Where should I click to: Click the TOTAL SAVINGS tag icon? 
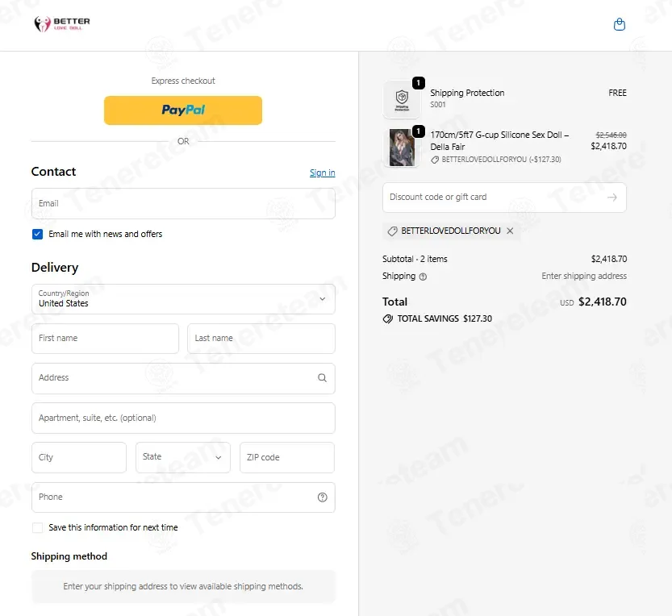388,318
